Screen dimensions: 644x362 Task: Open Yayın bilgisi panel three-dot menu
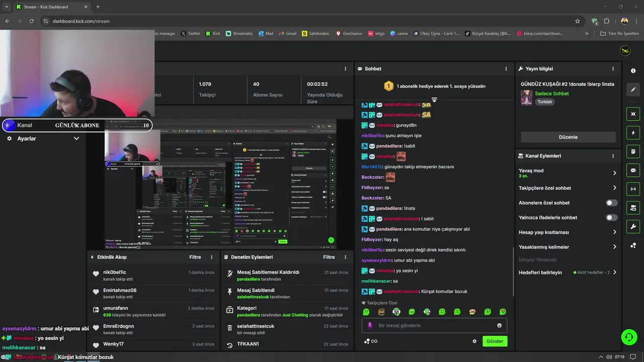[613, 69]
